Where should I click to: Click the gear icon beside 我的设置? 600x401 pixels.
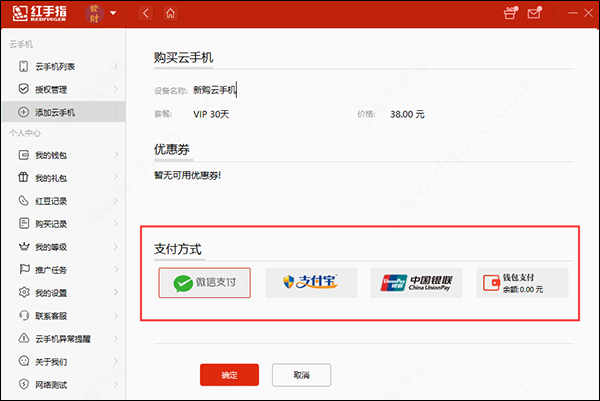(24, 292)
